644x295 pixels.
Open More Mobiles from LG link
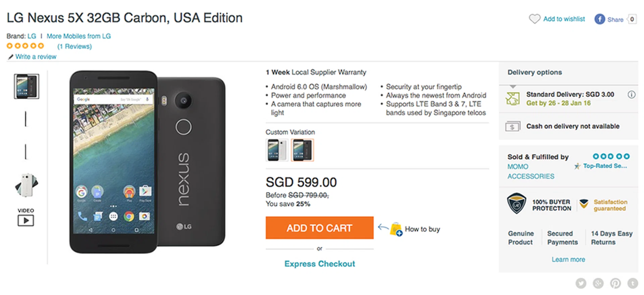click(x=78, y=36)
